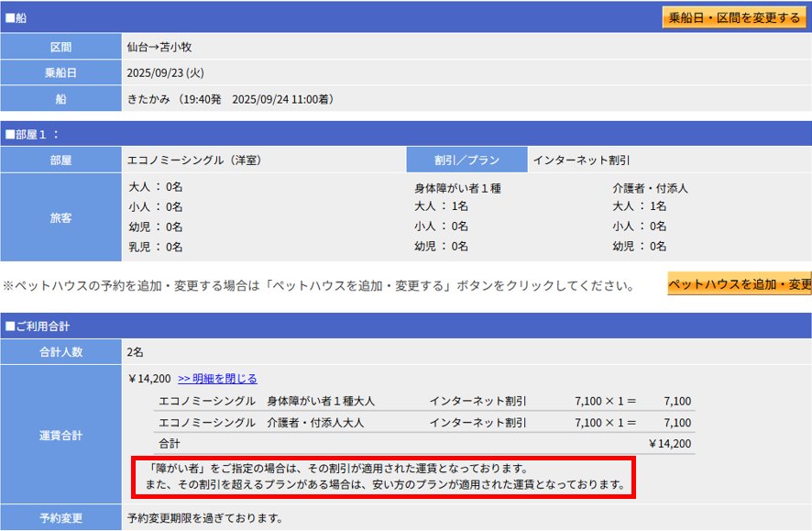This screenshot has height=531, width=812.
Task: Click the red-outlined 障がい者 discount notice
Action: coord(384,476)
